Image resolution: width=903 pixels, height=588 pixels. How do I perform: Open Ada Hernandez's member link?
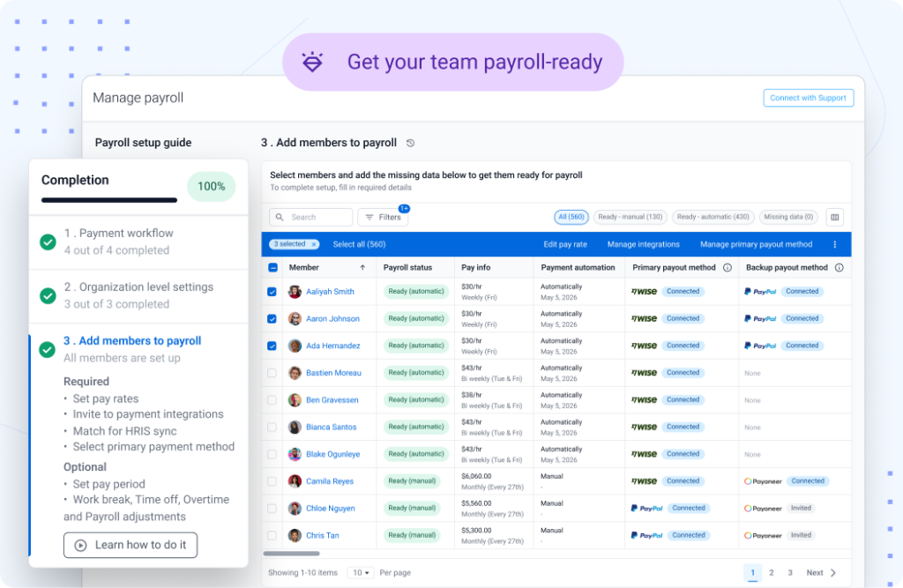pyautogui.click(x=332, y=346)
